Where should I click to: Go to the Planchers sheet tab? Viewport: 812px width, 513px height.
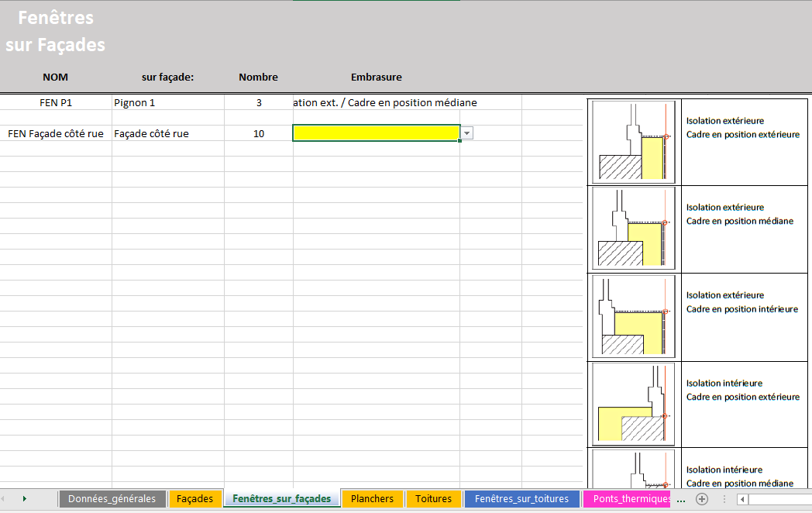click(372, 499)
